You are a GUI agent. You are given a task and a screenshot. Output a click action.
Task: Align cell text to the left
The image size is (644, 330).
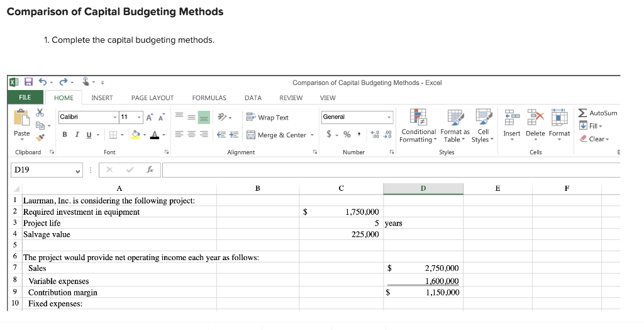click(179, 135)
